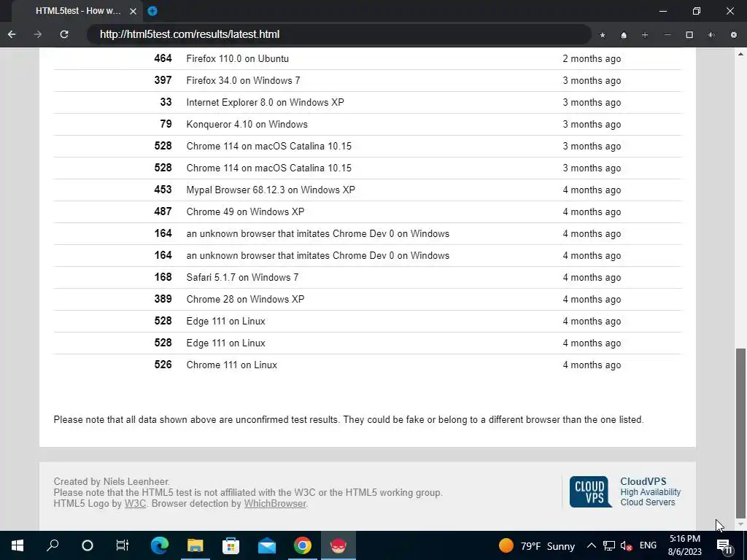The height and width of the screenshot is (560, 747).
Task: Click row Chrome 28 on Windows XP
Action: coord(368,299)
